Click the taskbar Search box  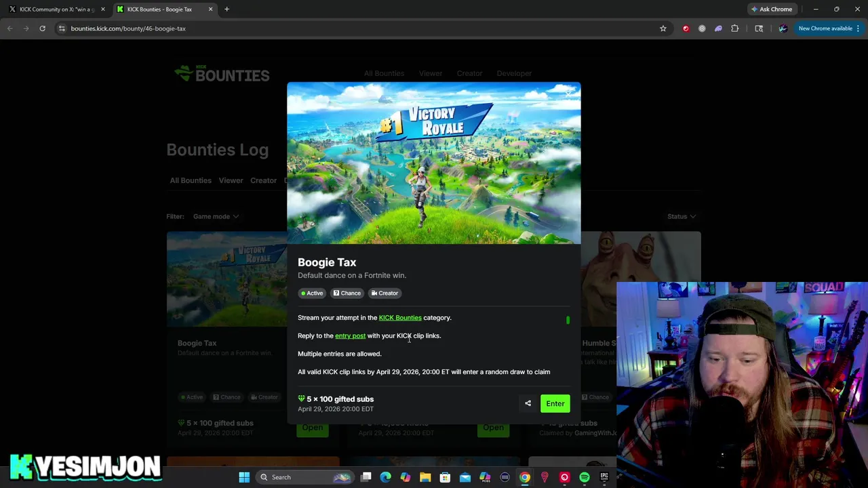304,477
